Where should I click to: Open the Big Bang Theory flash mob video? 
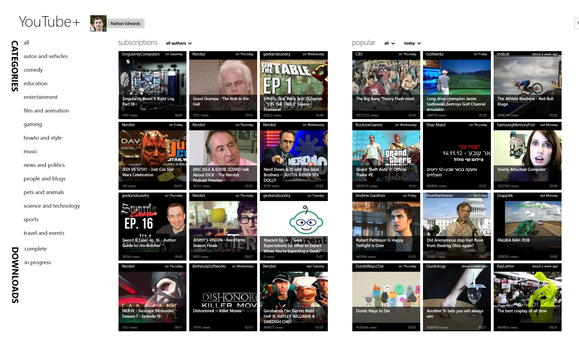coord(386,85)
